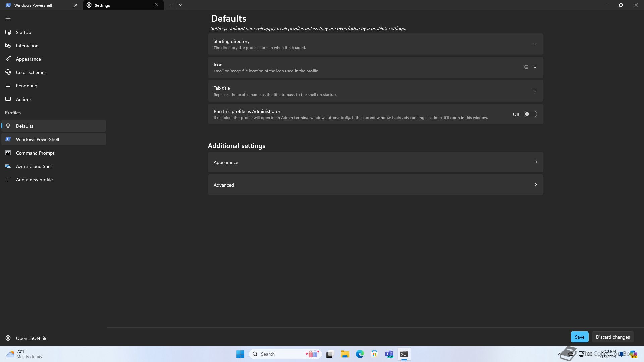
Task: Open the weather widget showing 72°F
Action: (x=25, y=354)
